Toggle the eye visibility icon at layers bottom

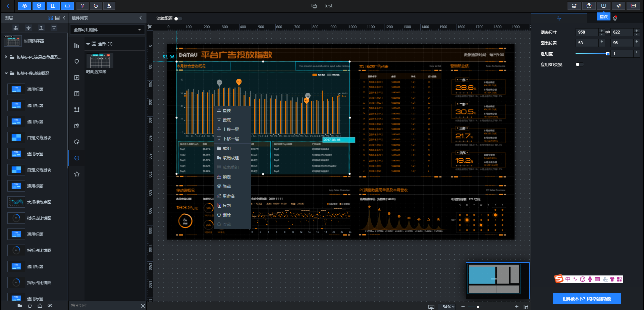point(50,306)
